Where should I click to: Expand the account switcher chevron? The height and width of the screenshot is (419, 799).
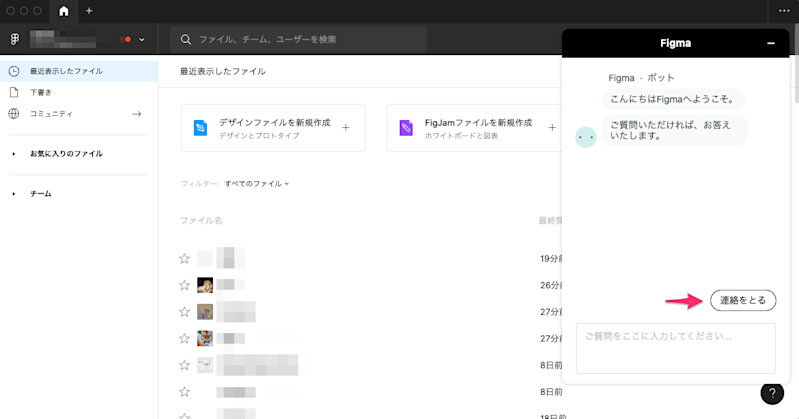pos(142,39)
